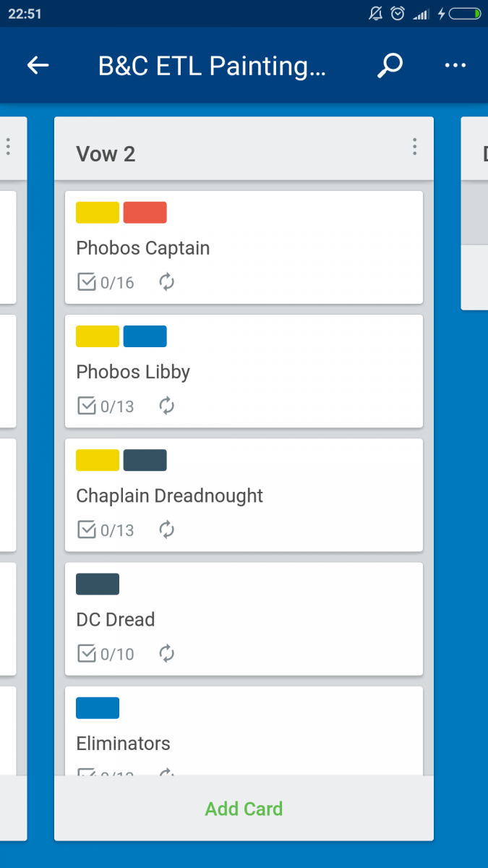
Task: Open the Vow 2 list options menu
Action: click(x=414, y=148)
